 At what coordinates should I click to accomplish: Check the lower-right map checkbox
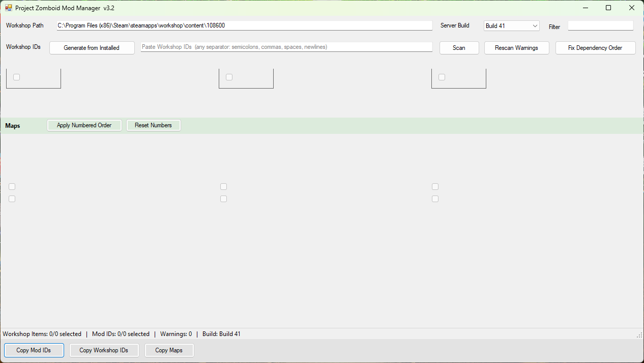(x=435, y=199)
